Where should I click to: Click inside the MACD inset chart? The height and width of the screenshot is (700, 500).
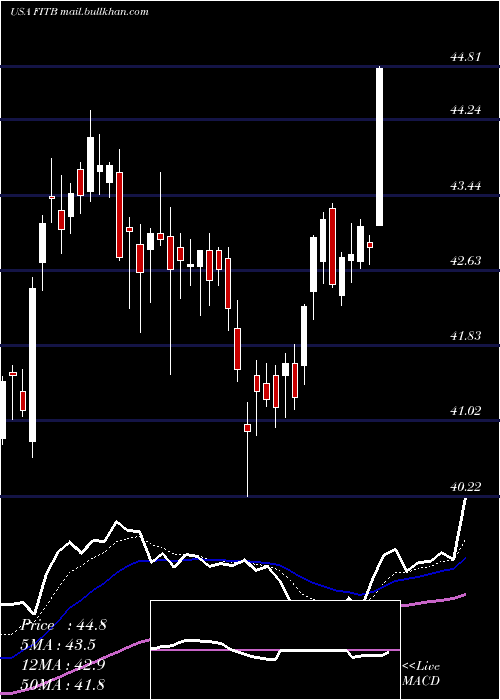(275, 650)
